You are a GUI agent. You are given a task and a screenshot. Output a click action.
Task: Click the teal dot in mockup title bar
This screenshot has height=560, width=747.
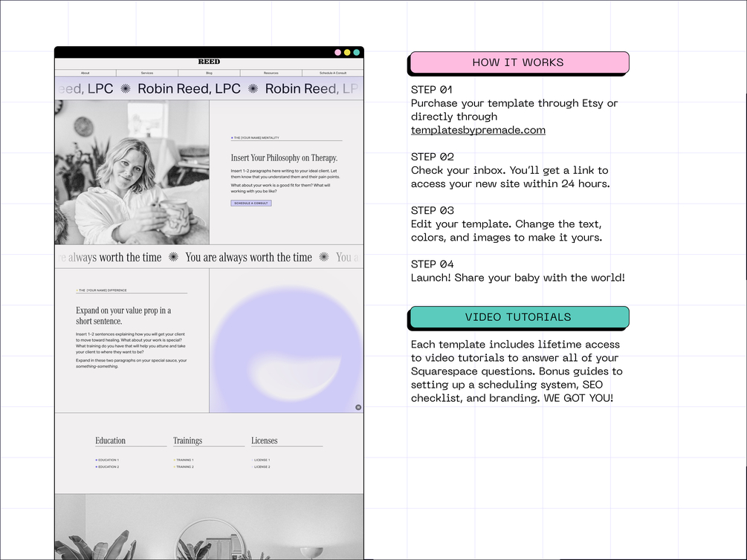pyautogui.click(x=356, y=53)
